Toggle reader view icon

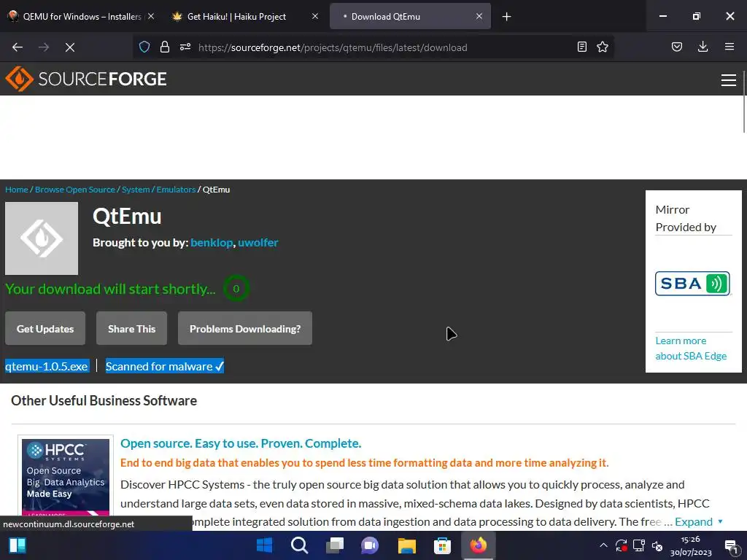pos(581,47)
